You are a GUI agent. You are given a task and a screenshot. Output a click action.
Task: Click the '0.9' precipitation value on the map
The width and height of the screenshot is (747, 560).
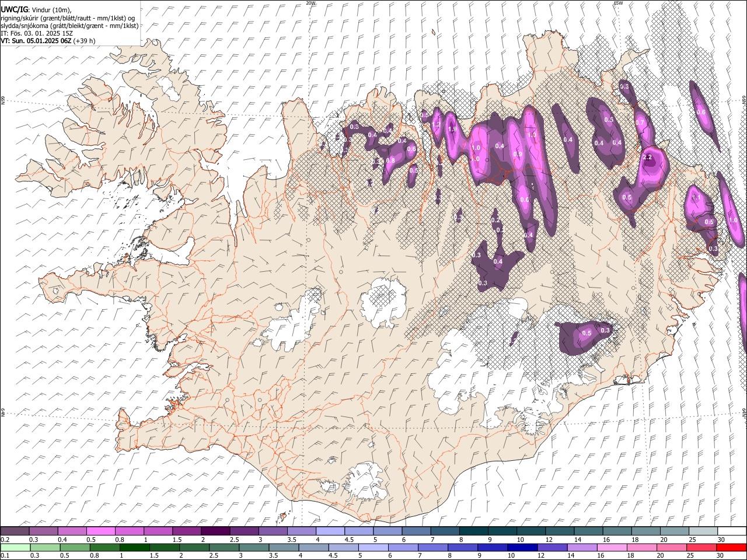pos(517,154)
